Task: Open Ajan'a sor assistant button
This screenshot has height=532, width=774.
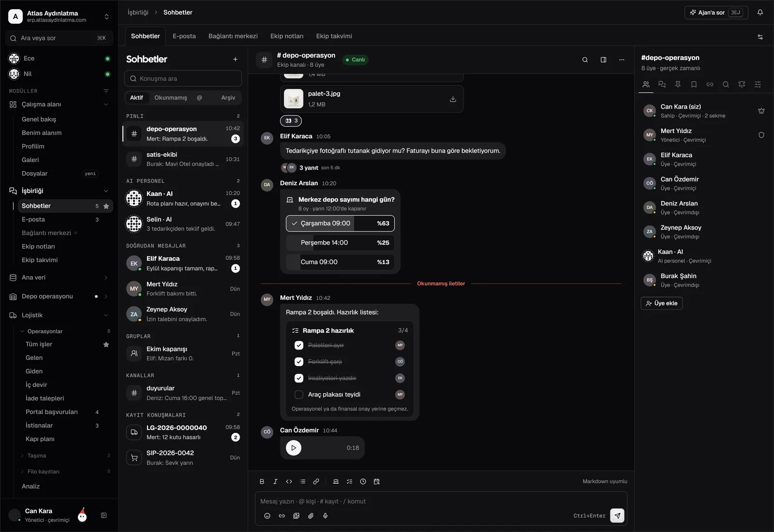Action: coord(716,13)
